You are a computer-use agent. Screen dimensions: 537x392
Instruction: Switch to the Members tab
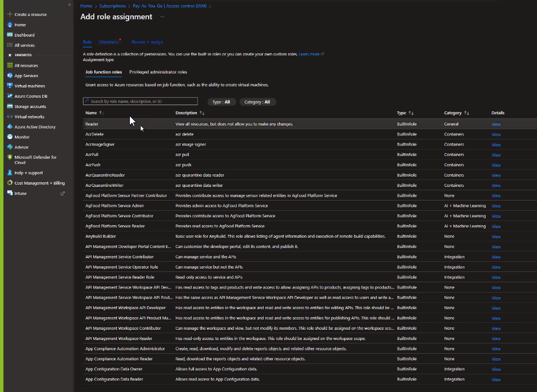[x=109, y=42]
